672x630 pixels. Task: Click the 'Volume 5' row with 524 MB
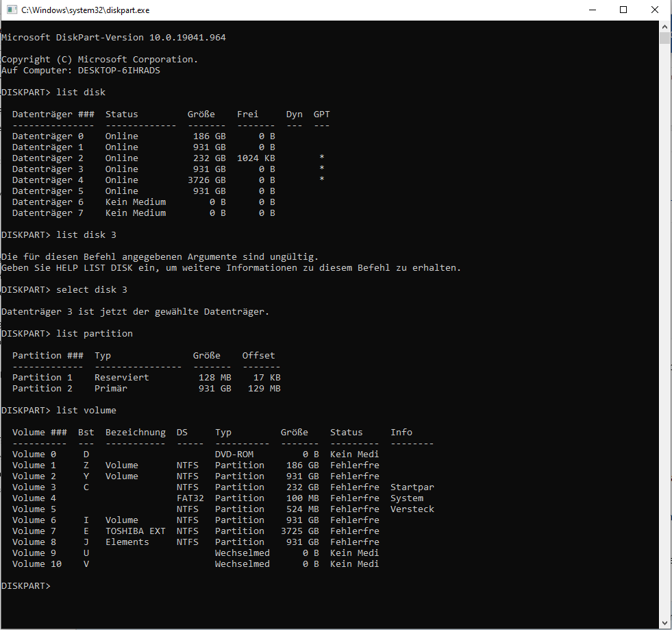(223, 509)
